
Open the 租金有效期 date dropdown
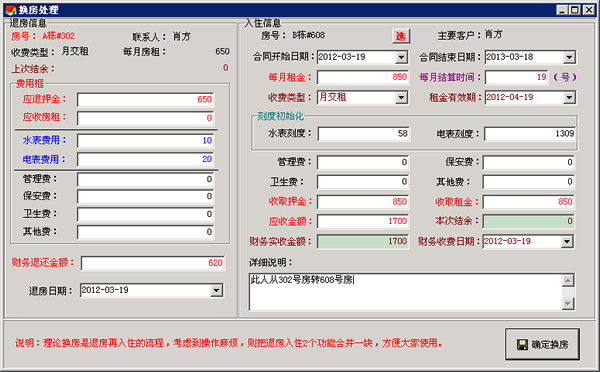(x=569, y=98)
